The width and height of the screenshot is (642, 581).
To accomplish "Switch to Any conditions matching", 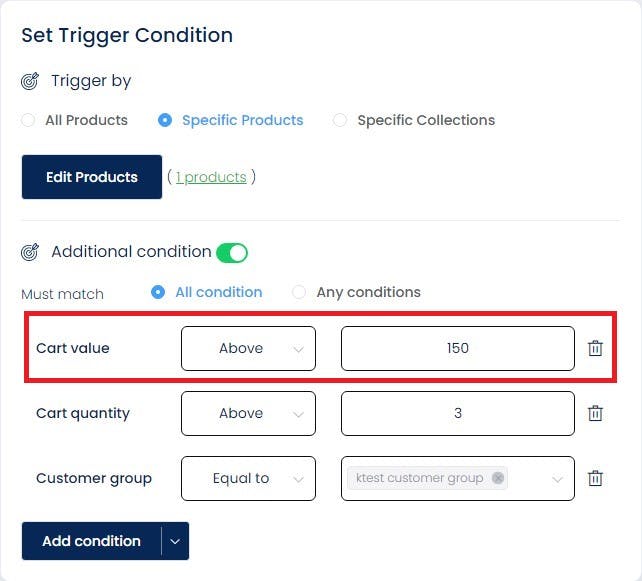I will [299, 292].
